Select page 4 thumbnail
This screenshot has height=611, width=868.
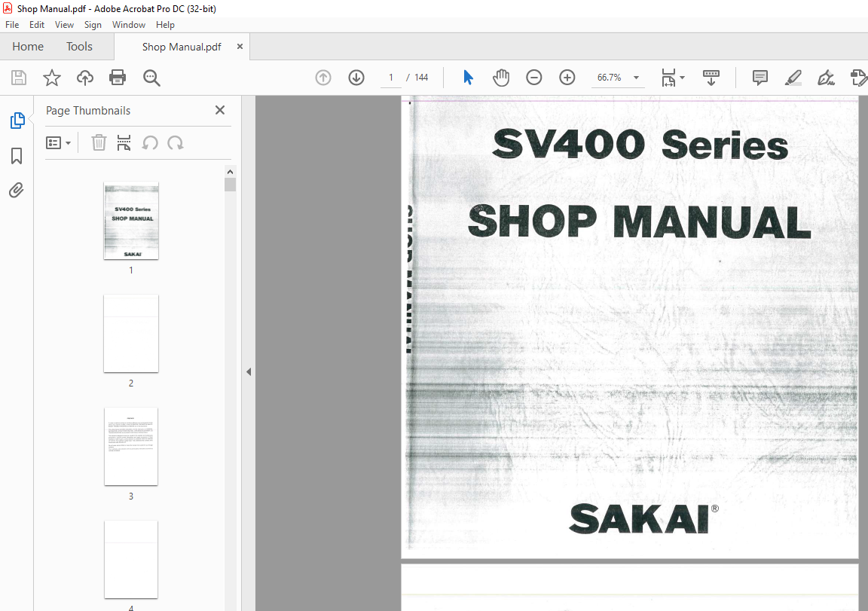point(131,560)
